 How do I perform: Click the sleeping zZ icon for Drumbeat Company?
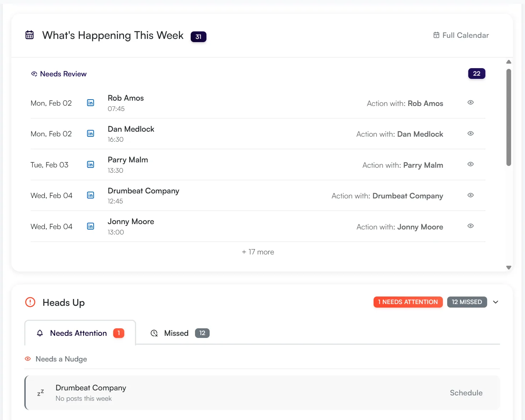[x=41, y=393]
